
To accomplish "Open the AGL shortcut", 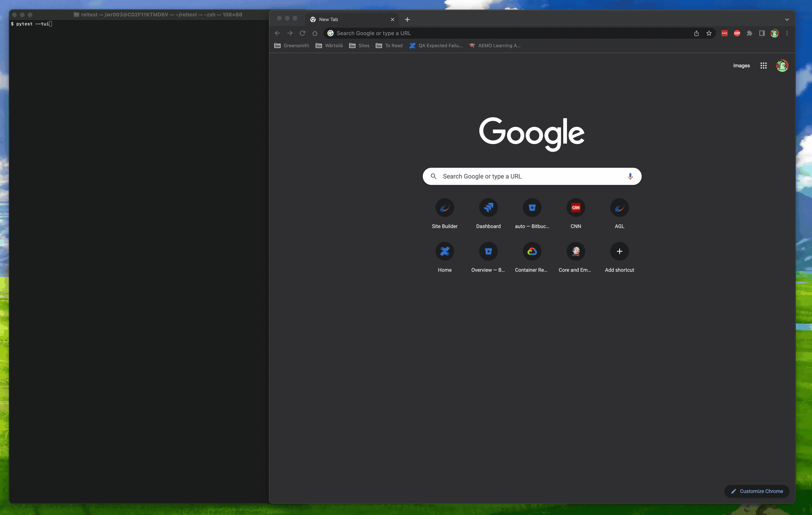I will tap(619, 214).
